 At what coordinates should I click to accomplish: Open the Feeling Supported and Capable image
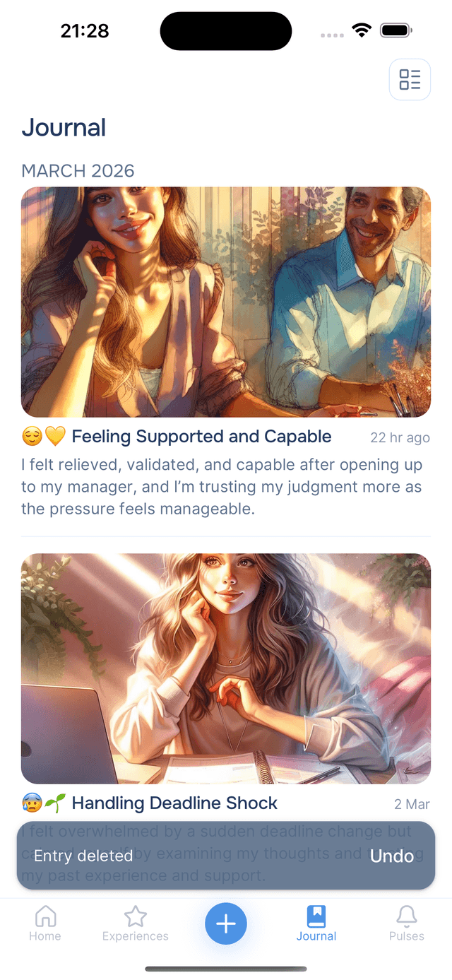click(226, 302)
